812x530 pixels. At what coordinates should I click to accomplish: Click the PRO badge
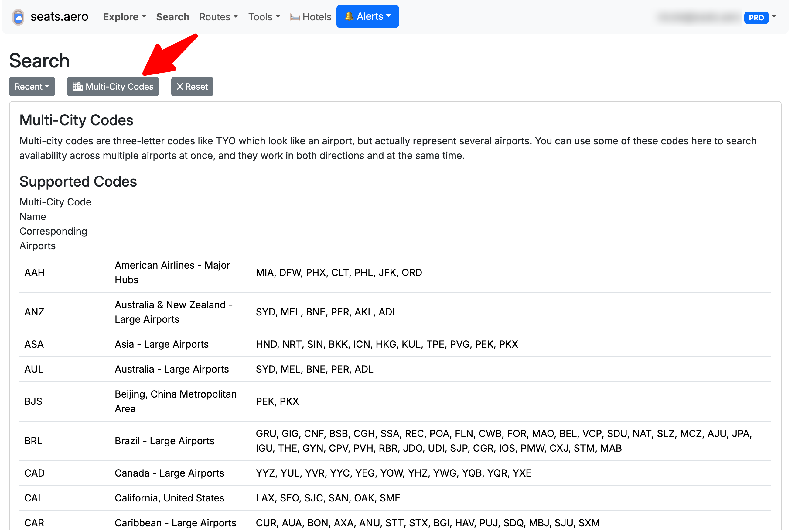756,17
